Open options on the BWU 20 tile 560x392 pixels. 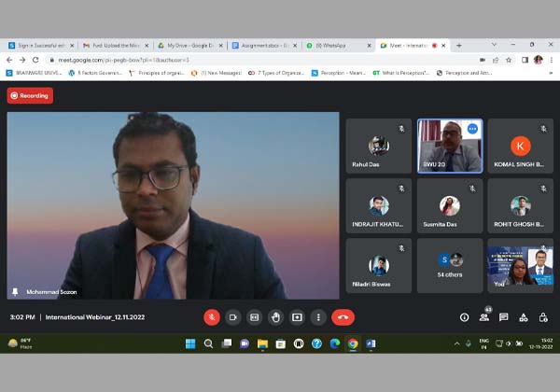point(473,129)
